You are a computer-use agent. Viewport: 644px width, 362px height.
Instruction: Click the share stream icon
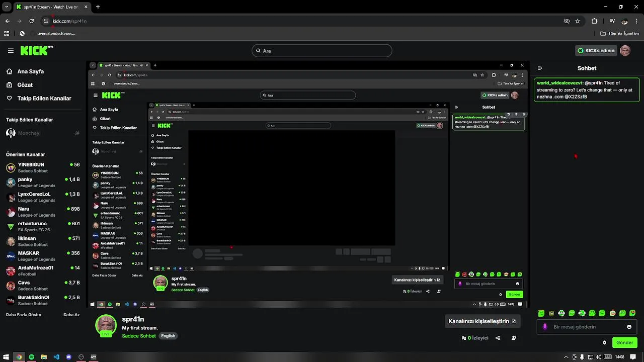point(498,338)
